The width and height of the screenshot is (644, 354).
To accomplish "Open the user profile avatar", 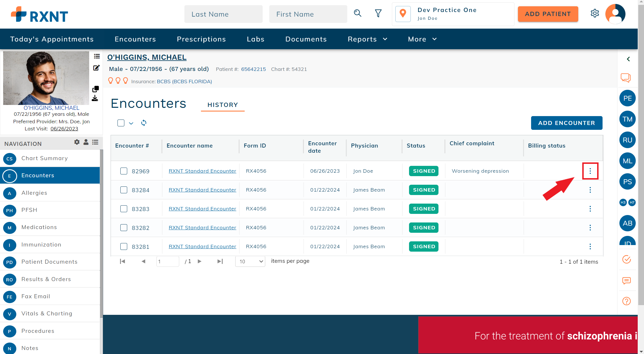I will tap(615, 14).
